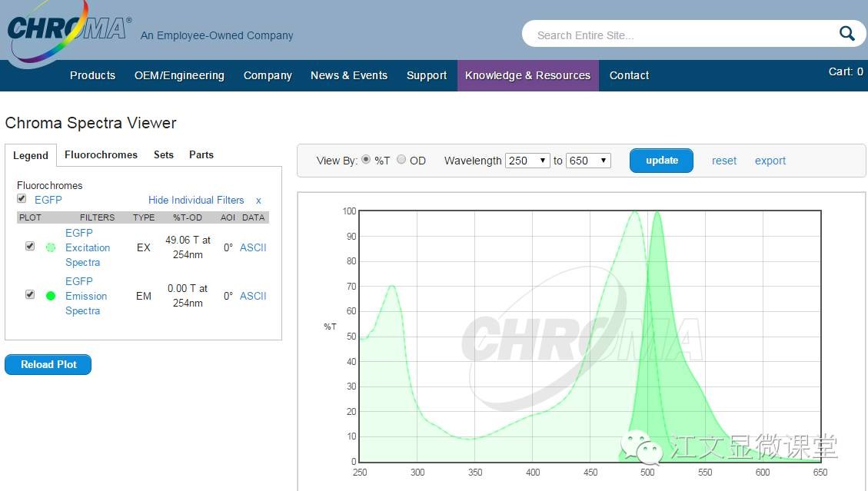Switch to the Parts tab

click(x=201, y=155)
